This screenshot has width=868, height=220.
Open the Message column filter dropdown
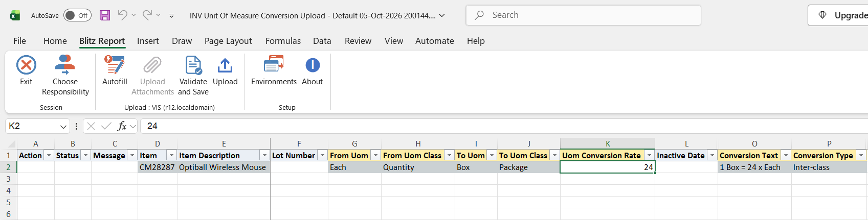pyautogui.click(x=132, y=155)
